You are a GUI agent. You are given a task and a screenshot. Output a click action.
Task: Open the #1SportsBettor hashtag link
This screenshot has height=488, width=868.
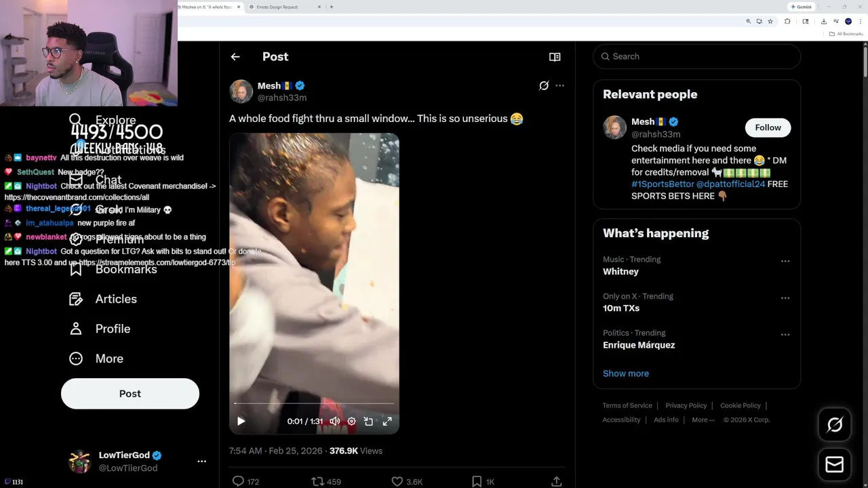(x=663, y=184)
